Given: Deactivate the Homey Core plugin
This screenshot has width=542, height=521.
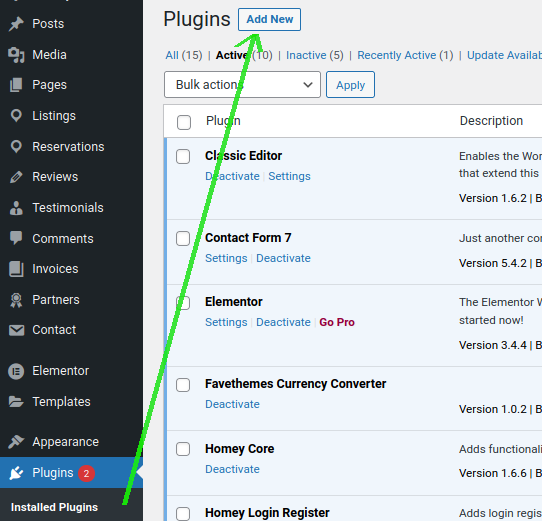Looking at the screenshot, I should click(x=232, y=469).
